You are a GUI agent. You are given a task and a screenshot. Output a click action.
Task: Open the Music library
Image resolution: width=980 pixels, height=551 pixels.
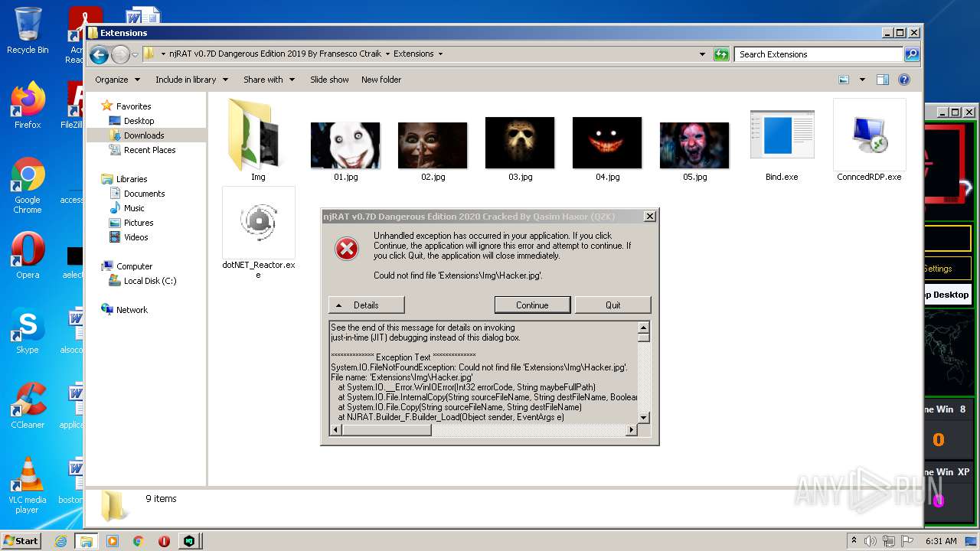[134, 208]
